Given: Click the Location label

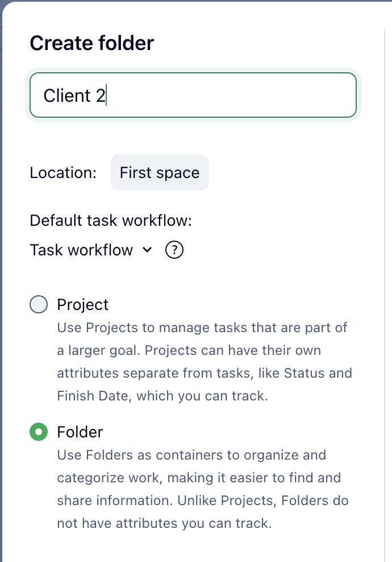Looking at the screenshot, I should 63,173.
